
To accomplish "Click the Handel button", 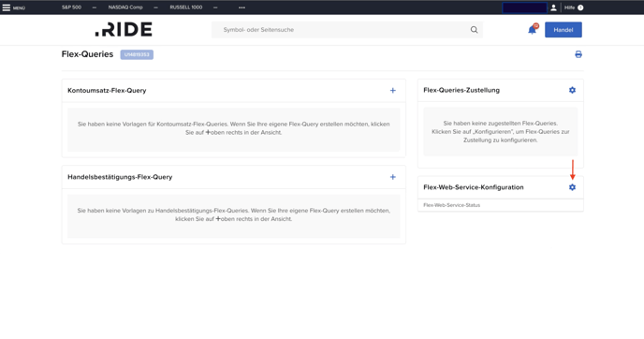I will click(x=563, y=30).
